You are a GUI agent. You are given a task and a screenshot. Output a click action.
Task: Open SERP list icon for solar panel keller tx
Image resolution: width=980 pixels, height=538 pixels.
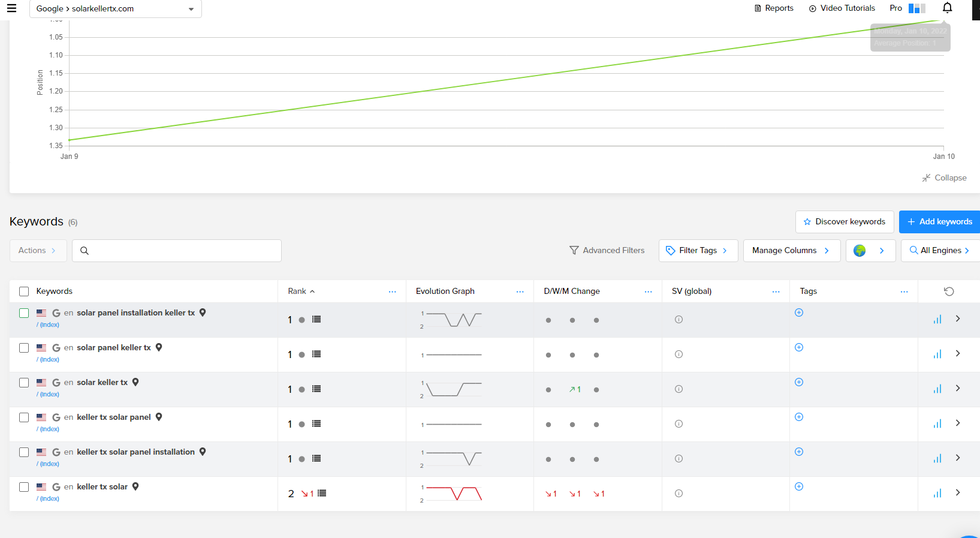pos(316,354)
